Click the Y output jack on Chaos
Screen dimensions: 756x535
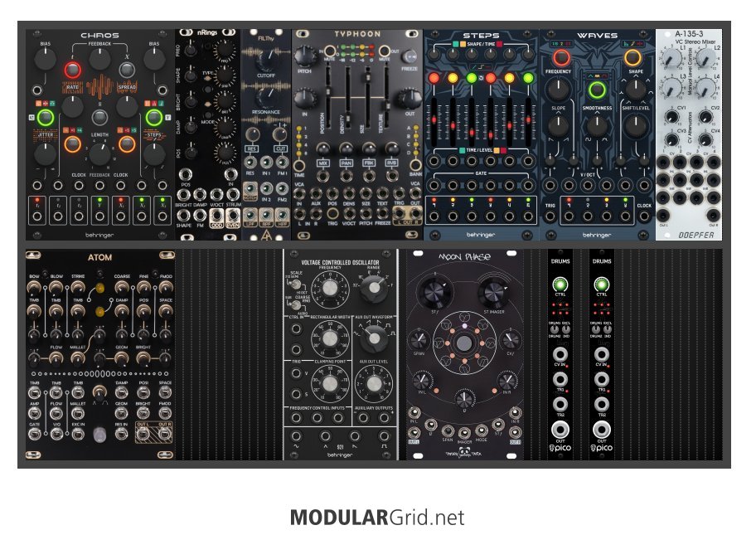coord(99,216)
